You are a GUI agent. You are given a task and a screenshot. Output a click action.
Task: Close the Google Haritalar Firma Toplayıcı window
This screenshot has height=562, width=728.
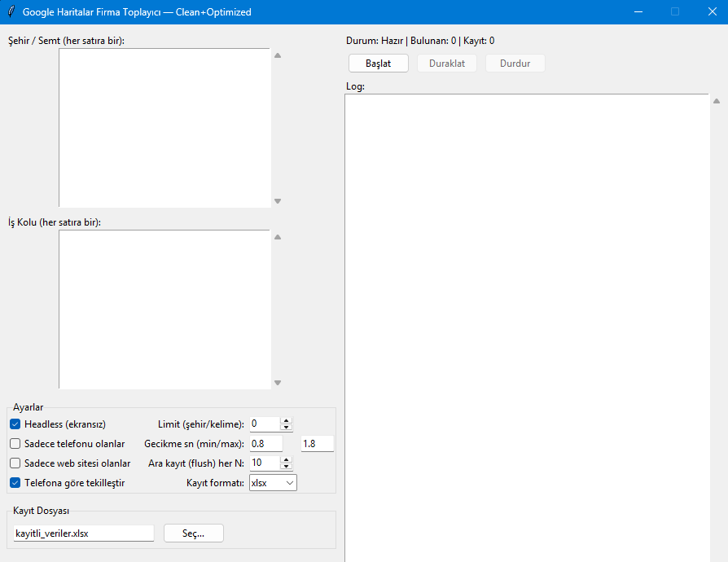coord(713,11)
